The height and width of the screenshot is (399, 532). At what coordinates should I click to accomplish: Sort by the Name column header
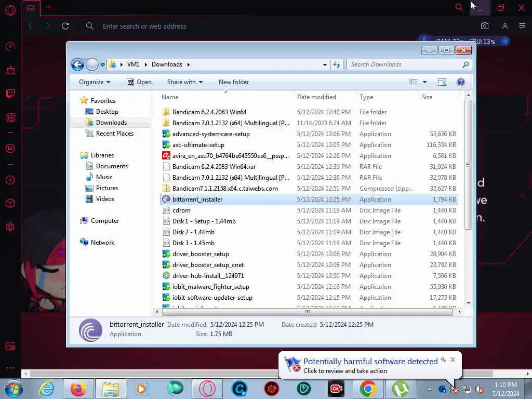(170, 97)
